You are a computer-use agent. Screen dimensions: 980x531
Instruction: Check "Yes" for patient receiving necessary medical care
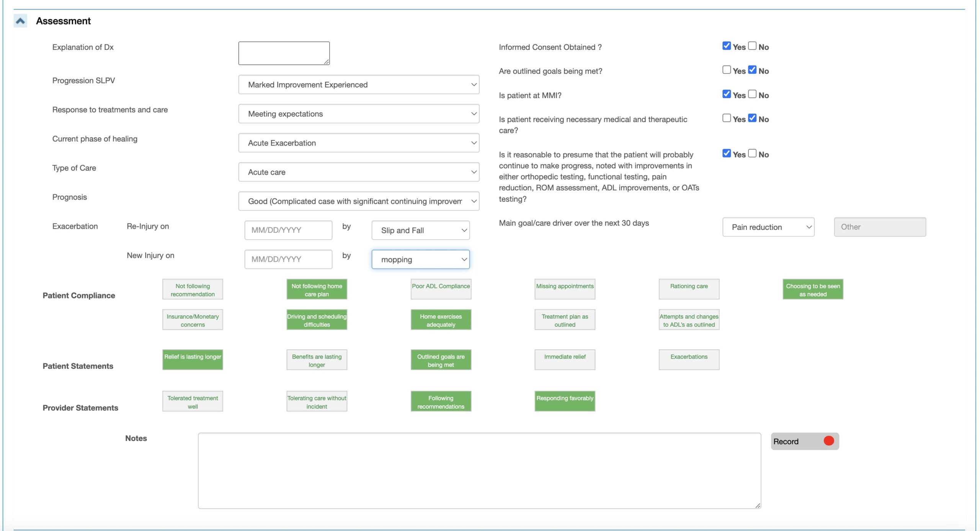pyautogui.click(x=727, y=118)
